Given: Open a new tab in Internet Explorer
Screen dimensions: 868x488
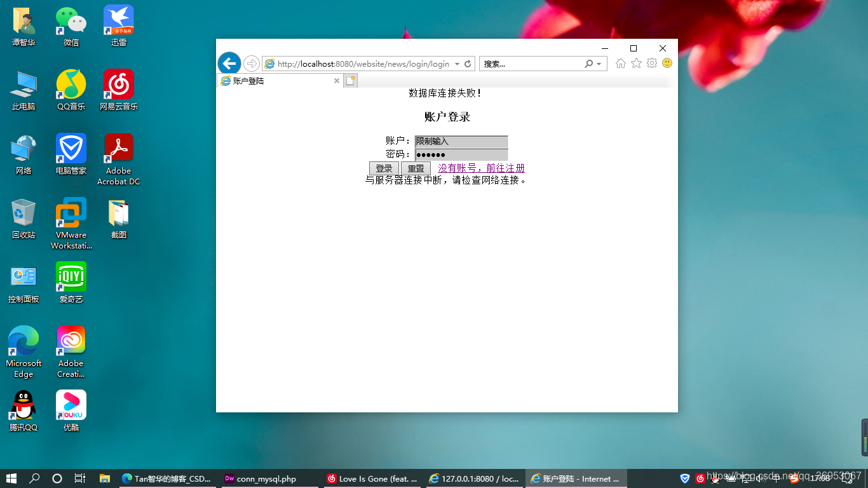Looking at the screenshot, I should click(x=351, y=80).
